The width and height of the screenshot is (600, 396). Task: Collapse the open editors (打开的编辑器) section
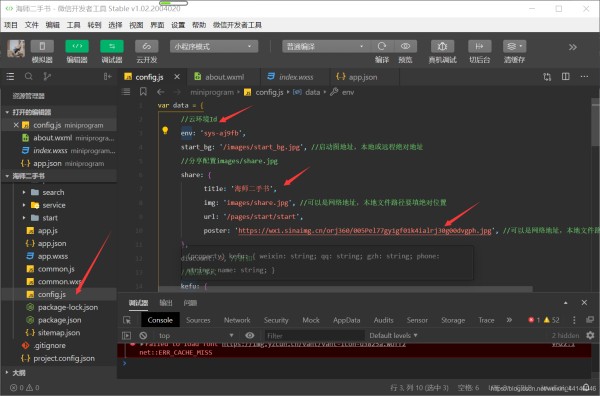tap(59, 112)
